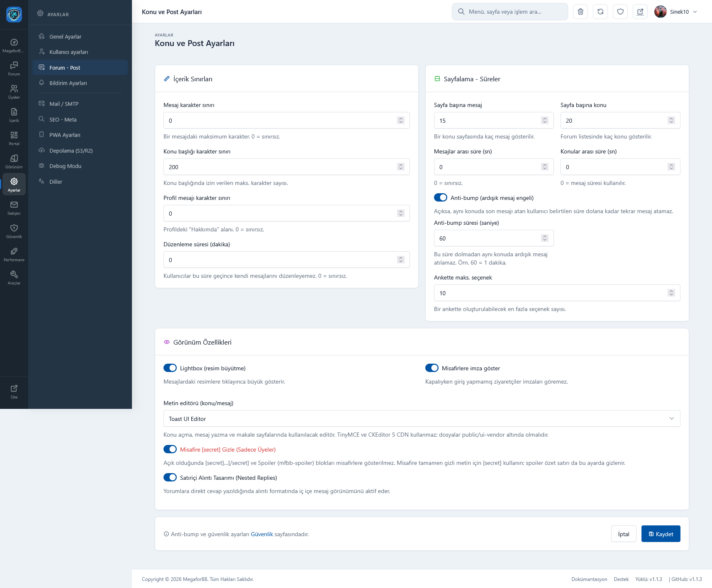Click the menu search input field
This screenshot has width=712, height=588.
coord(510,12)
